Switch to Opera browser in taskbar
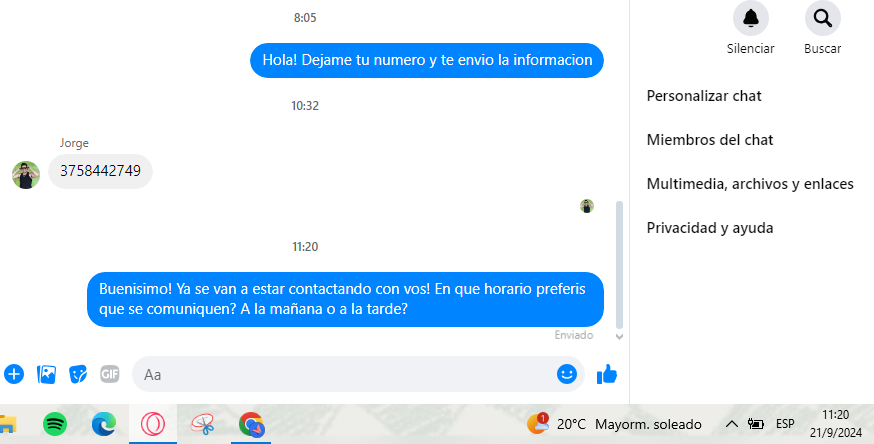The image size is (874, 444). 153,425
